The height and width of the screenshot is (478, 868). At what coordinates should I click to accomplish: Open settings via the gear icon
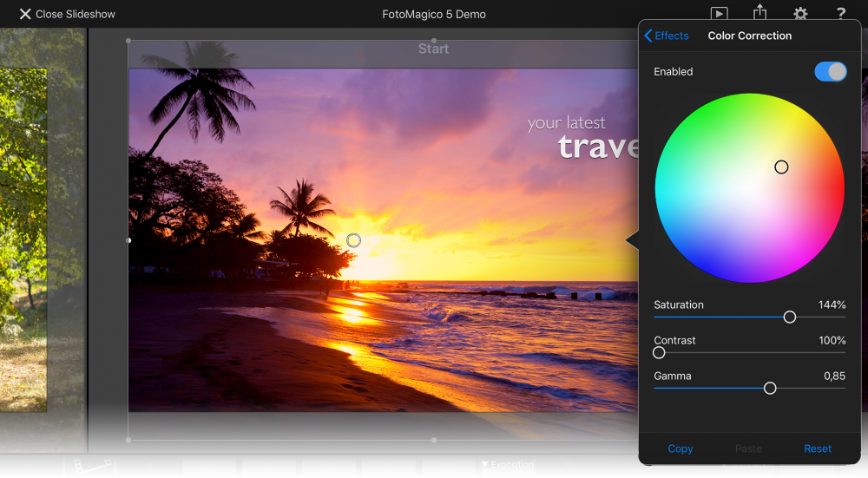click(800, 13)
